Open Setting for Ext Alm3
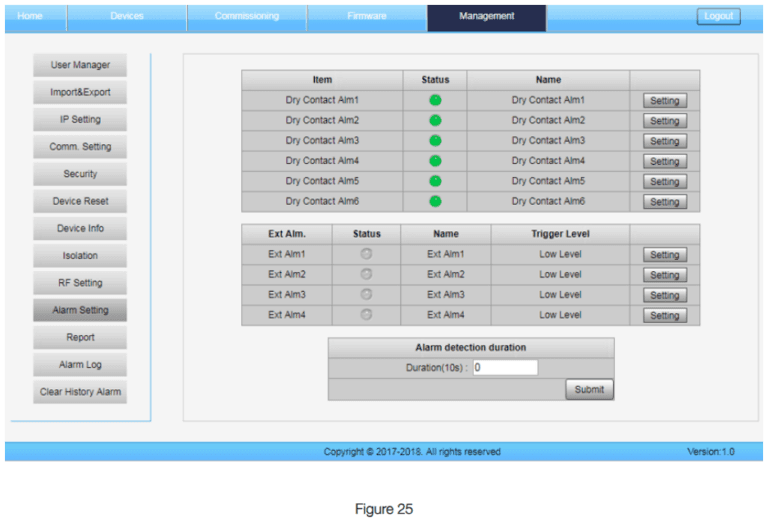The height and width of the screenshot is (522, 768). (664, 295)
